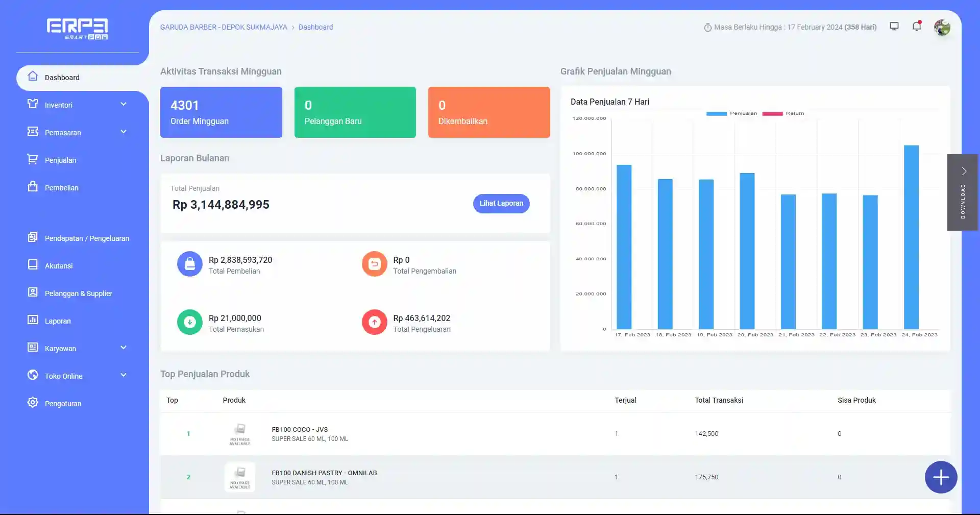Click the Total Pengembalian return icon

click(374, 264)
